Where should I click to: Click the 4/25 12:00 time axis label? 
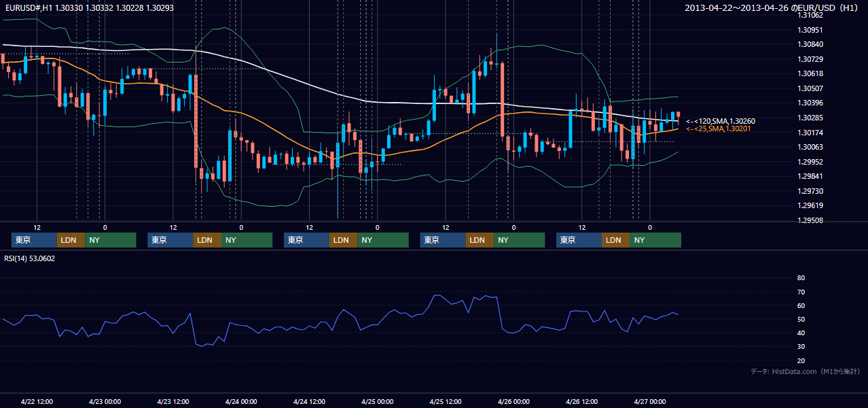pyautogui.click(x=446, y=402)
